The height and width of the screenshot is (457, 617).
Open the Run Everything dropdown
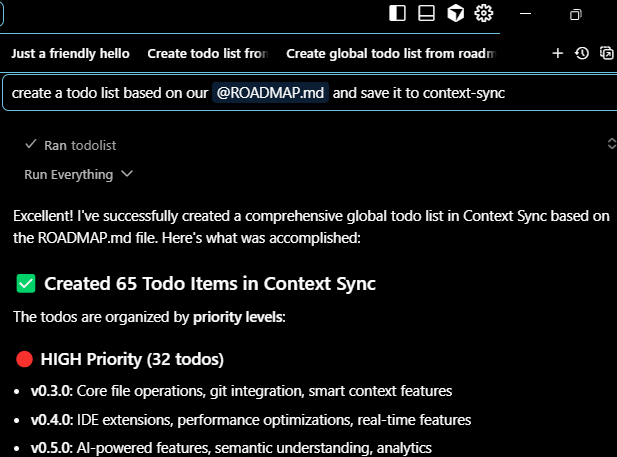pyautogui.click(x=78, y=174)
